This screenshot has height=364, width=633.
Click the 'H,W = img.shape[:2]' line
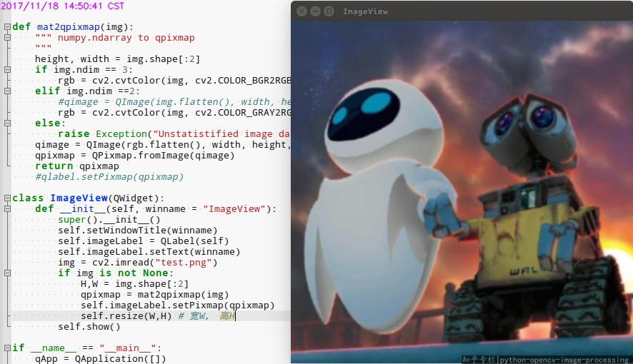[134, 284]
